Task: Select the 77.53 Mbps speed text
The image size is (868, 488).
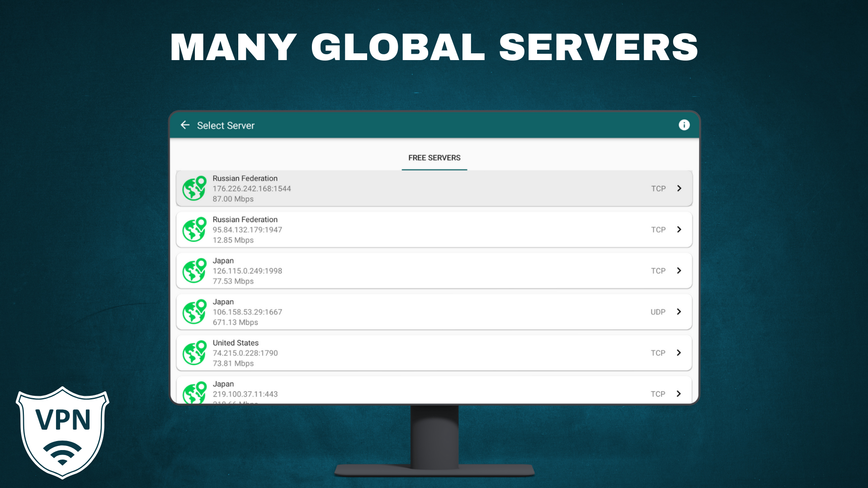Action: (x=233, y=281)
